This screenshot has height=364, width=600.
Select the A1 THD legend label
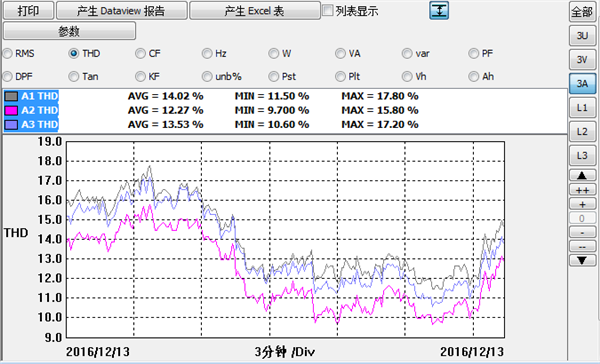39,96
